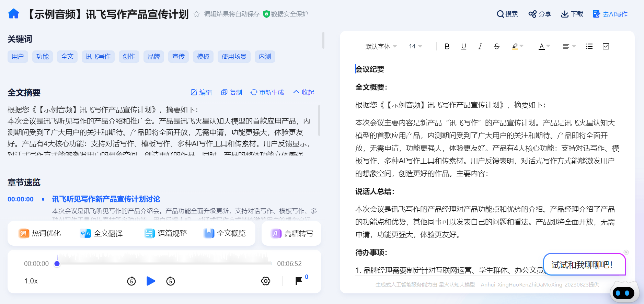644x304 pixels.
Task: Apply highlight color marker
Action: coord(515,46)
